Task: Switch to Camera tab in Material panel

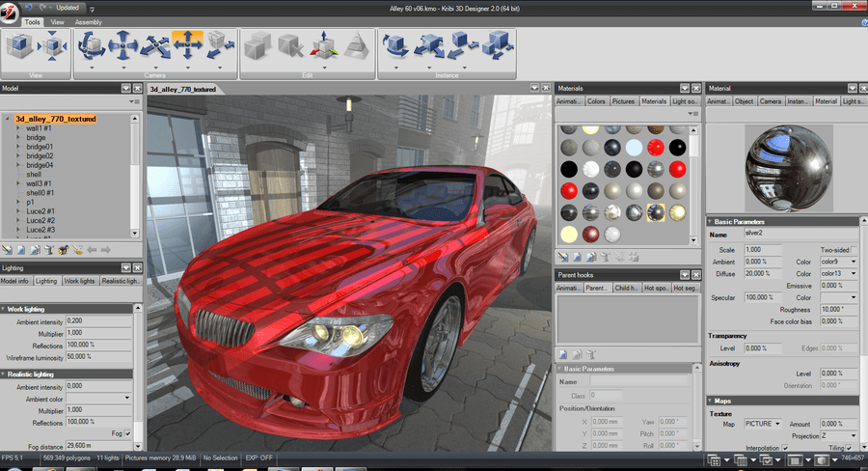Action: (771, 101)
